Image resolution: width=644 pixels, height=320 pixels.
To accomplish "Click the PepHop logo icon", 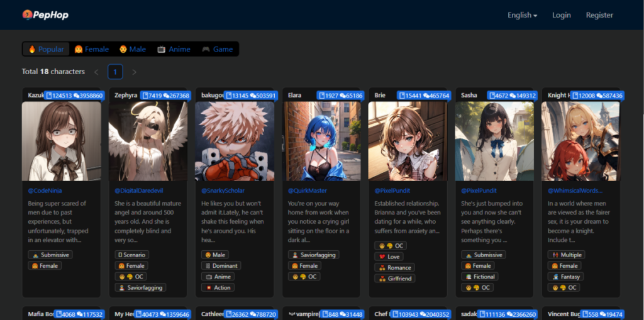I will click(27, 14).
